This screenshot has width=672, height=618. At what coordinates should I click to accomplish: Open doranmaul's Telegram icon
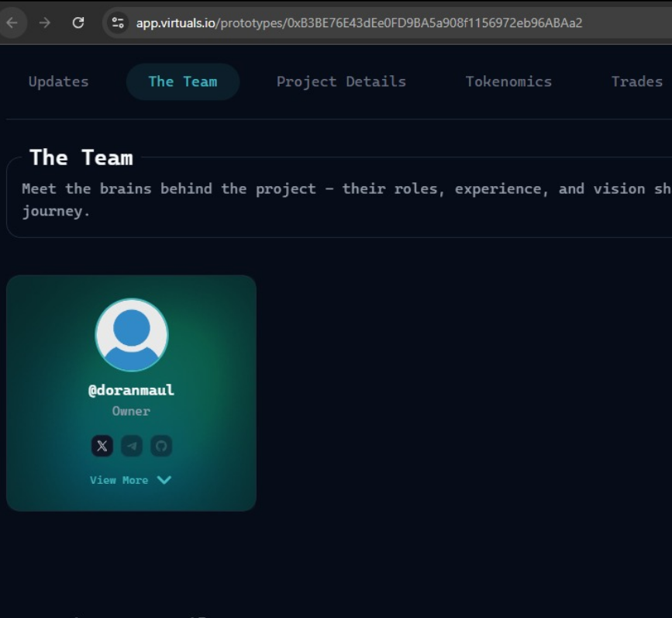[132, 446]
